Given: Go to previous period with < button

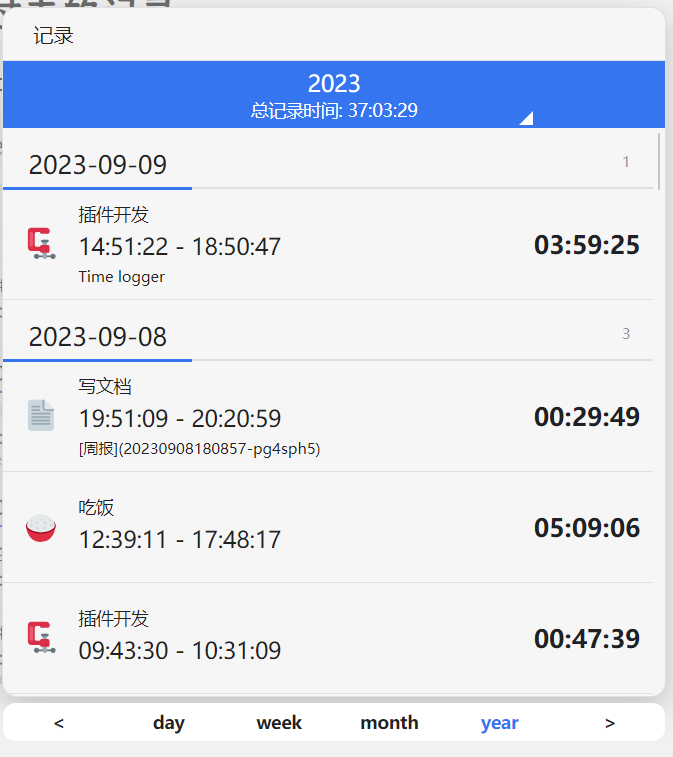Looking at the screenshot, I should [59, 723].
